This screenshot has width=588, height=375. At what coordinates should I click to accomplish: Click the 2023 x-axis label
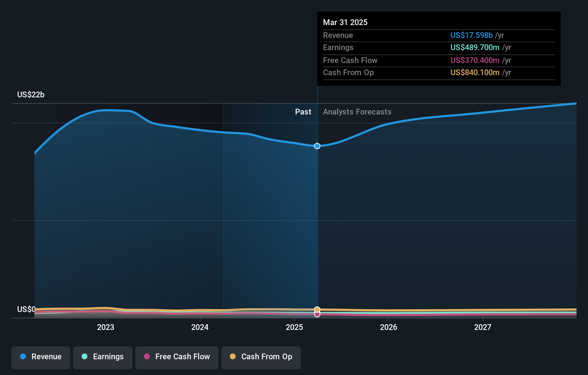point(106,327)
